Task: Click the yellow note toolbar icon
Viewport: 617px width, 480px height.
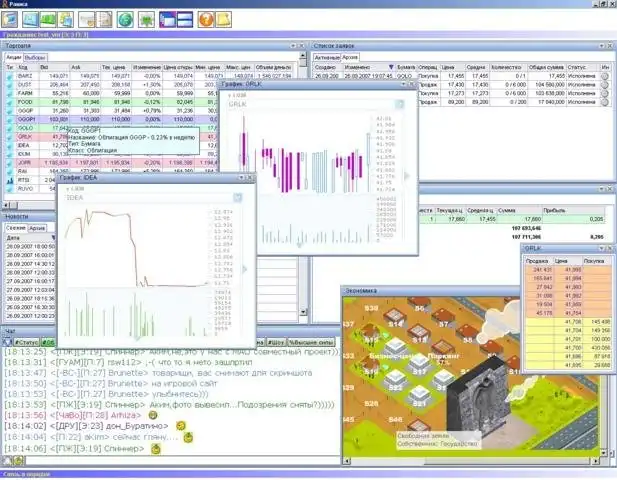Action: coord(223,19)
